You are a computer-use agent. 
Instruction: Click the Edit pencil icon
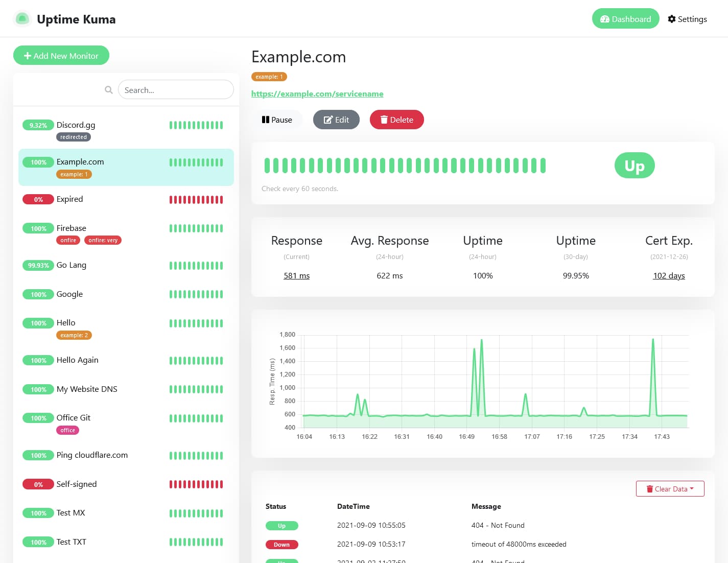tap(328, 120)
